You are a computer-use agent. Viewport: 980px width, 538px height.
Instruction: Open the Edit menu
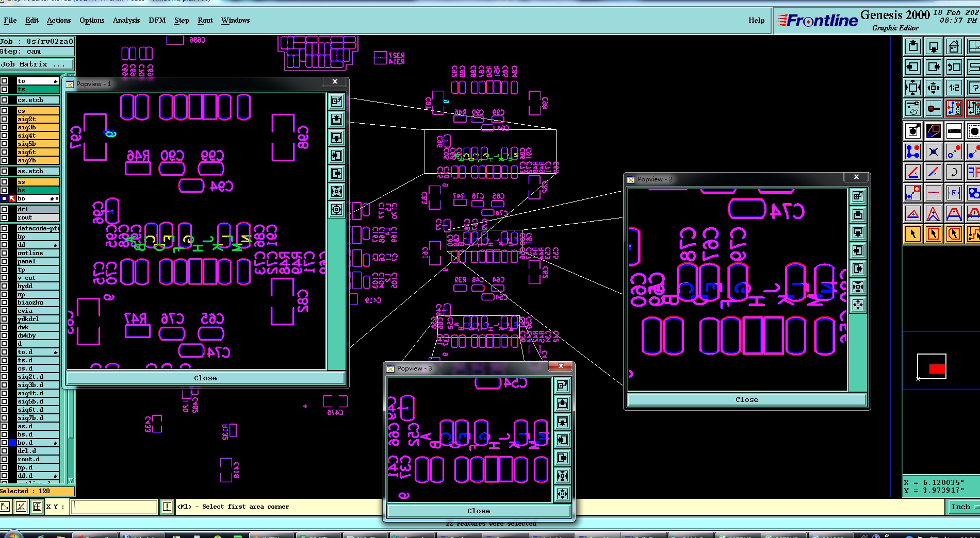32,21
